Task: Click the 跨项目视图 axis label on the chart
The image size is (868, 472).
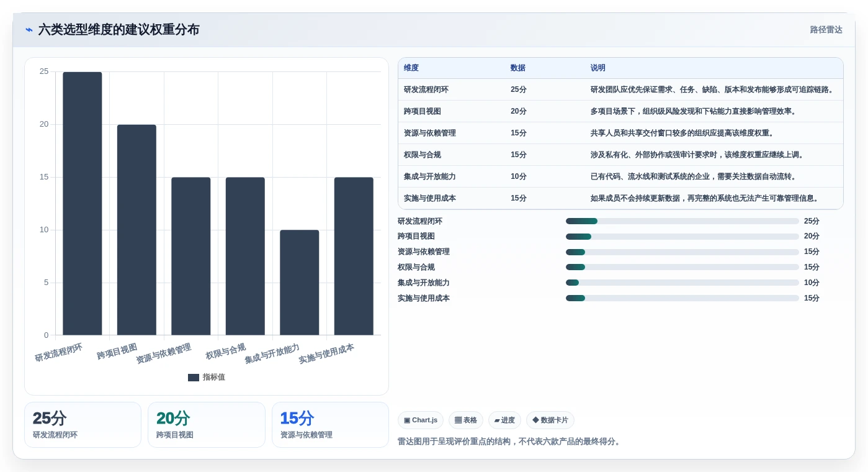Action: pyautogui.click(x=117, y=352)
